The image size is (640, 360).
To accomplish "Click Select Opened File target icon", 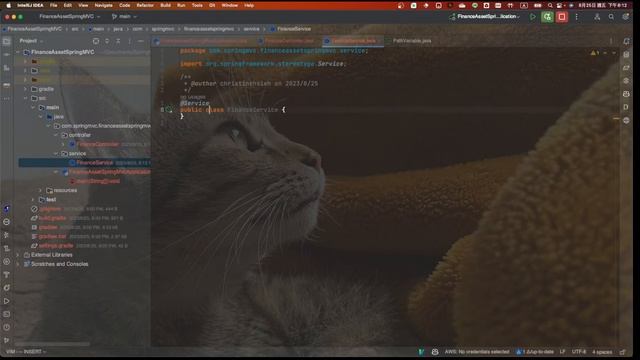I will coord(96,41).
